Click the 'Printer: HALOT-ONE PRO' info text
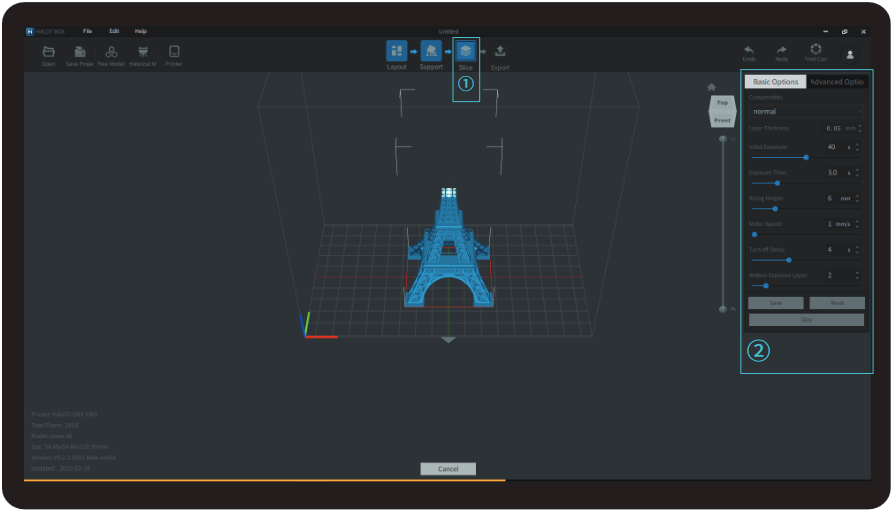896x518 pixels. [64, 414]
